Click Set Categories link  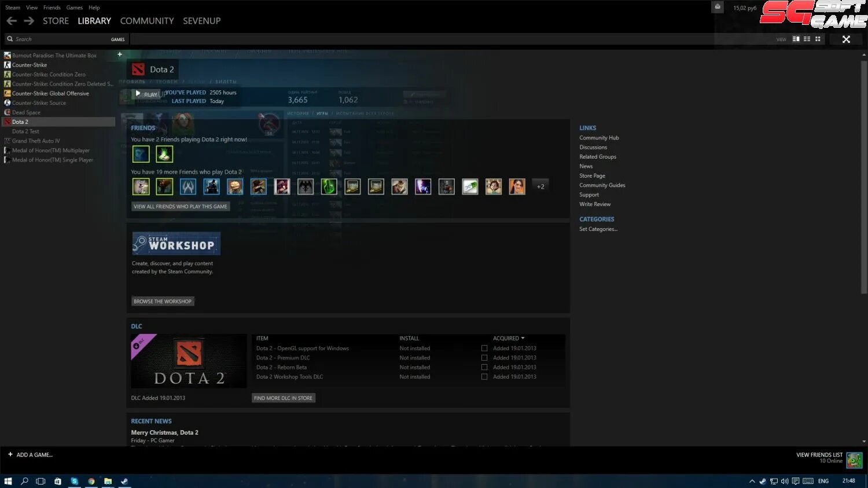coord(598,229)
